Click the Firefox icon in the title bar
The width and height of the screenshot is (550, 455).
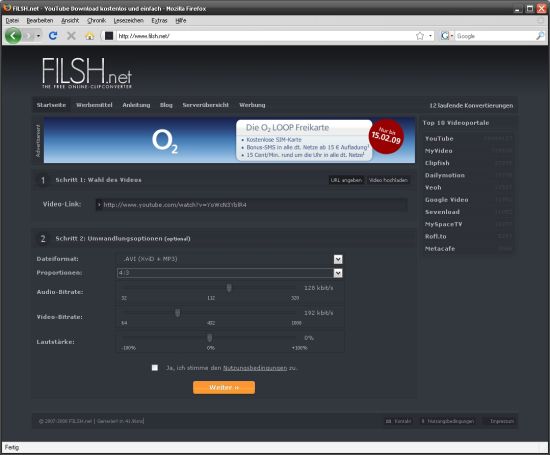(7, 8)
